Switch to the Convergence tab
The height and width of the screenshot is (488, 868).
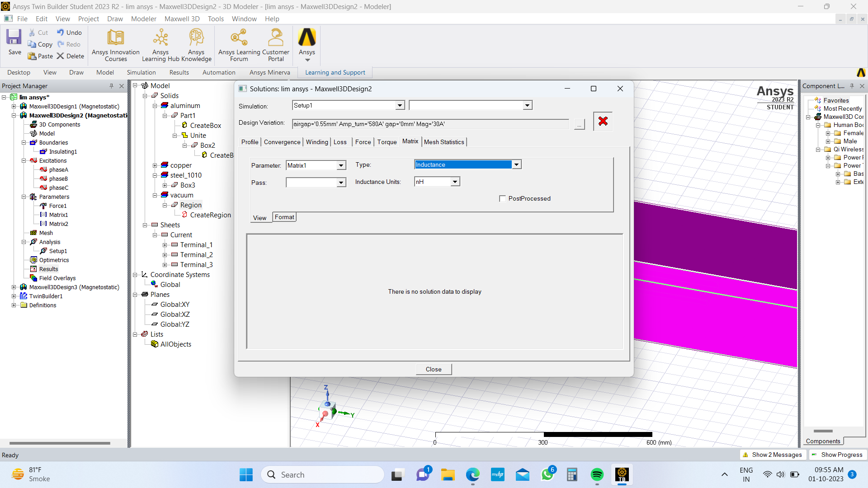tap(282, 142)
